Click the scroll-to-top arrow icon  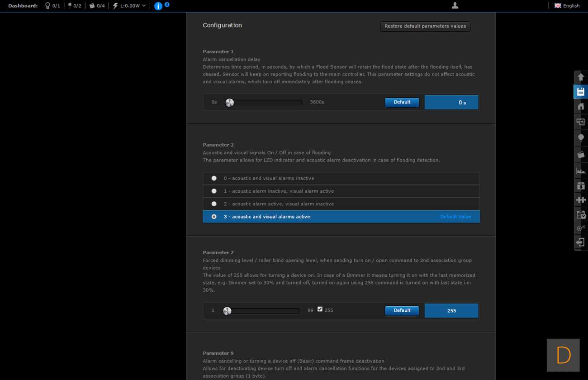pyautogui.click(x=581, y=77)
